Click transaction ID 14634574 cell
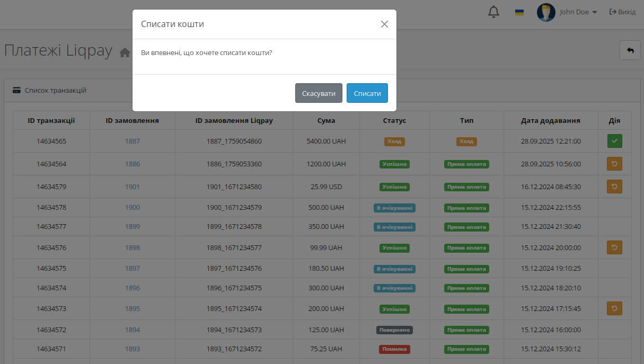Screen dimensions: 644x364 point(51,288)
